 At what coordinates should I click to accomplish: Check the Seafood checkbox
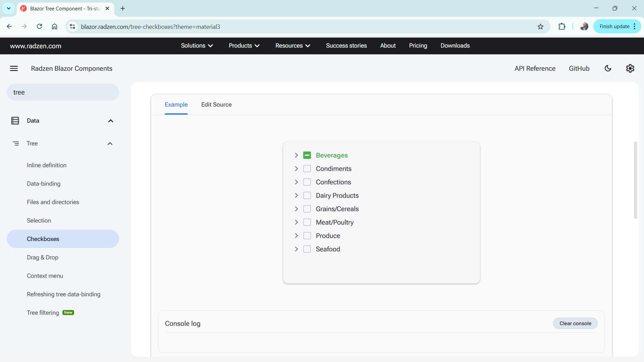point(307,249)
